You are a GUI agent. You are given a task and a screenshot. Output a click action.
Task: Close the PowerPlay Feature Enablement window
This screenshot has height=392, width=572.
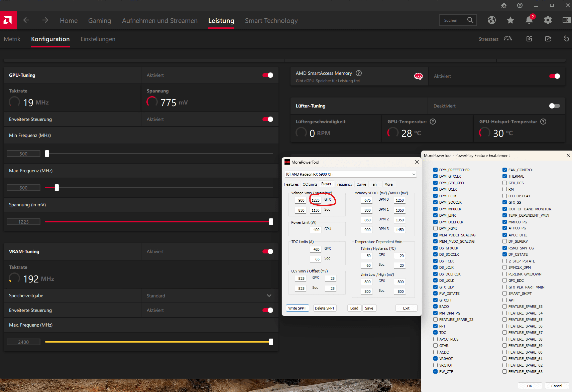point(568,155)
